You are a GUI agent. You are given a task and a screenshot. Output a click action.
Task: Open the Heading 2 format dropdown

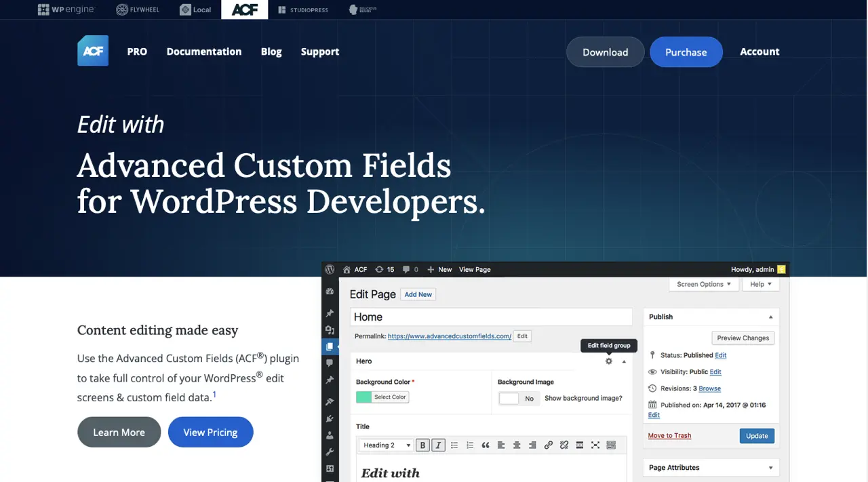coord(387,445)
